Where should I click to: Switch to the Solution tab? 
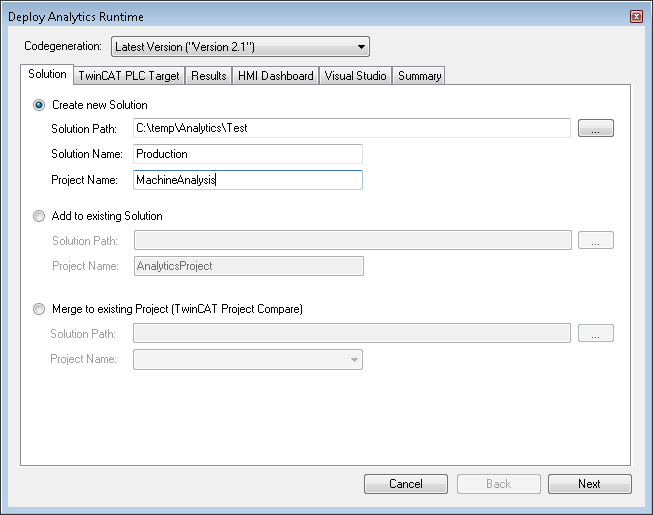click(47, 75)
